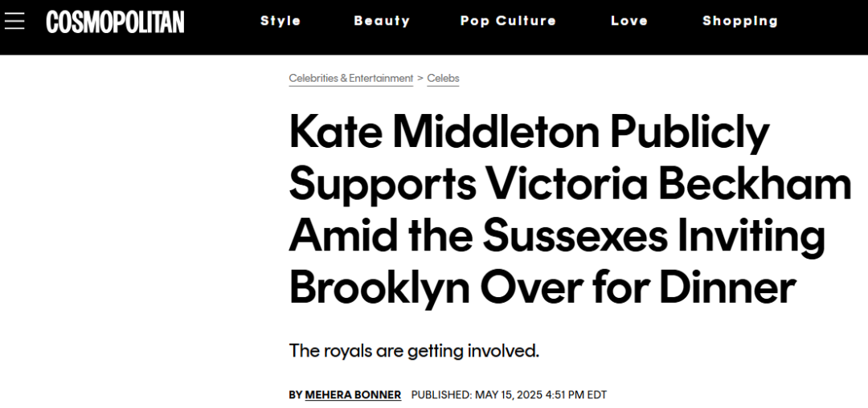
Task: Open the Style section
Action: [x=280, y=21]
